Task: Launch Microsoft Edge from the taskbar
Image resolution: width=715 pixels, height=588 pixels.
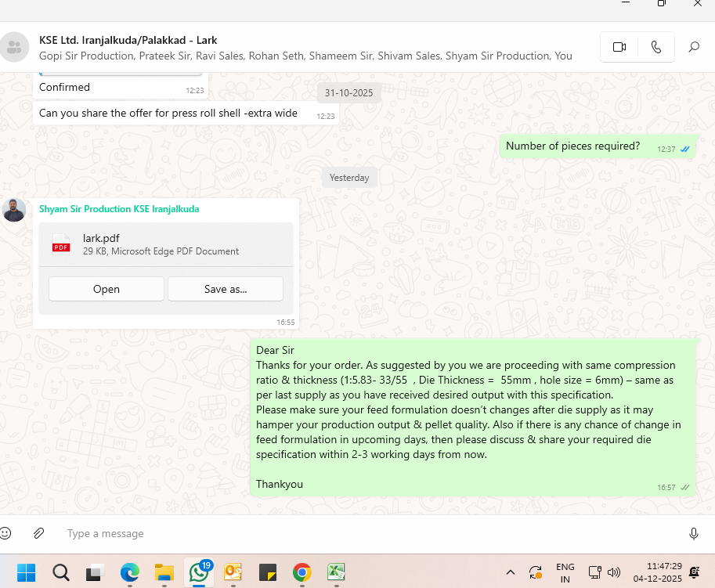Action: pyautogui.click(x=130, y=572)
